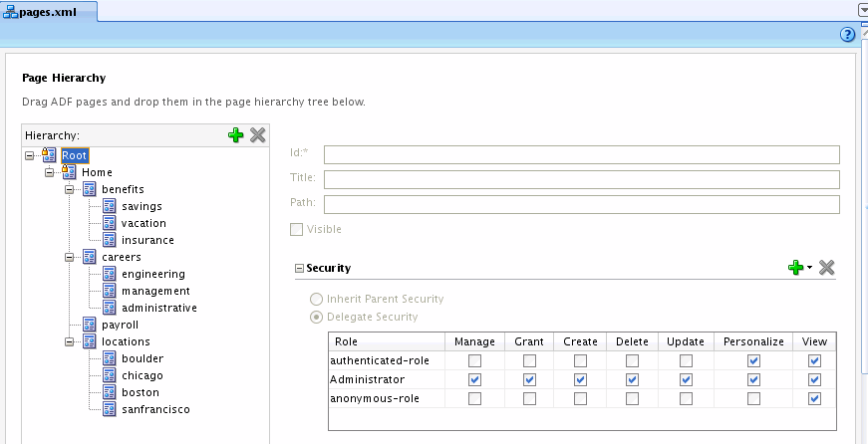Collapse the Security section

pos(300,268)
